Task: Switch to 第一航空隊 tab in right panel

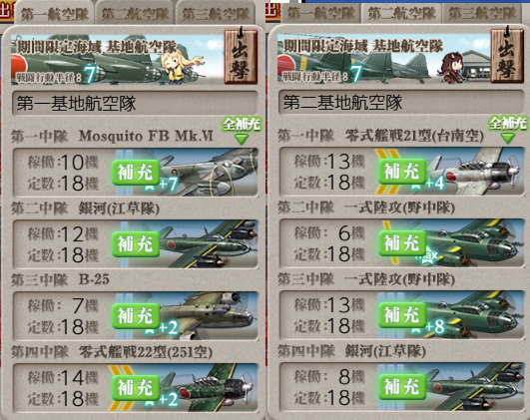Action: tap(320, 14)
